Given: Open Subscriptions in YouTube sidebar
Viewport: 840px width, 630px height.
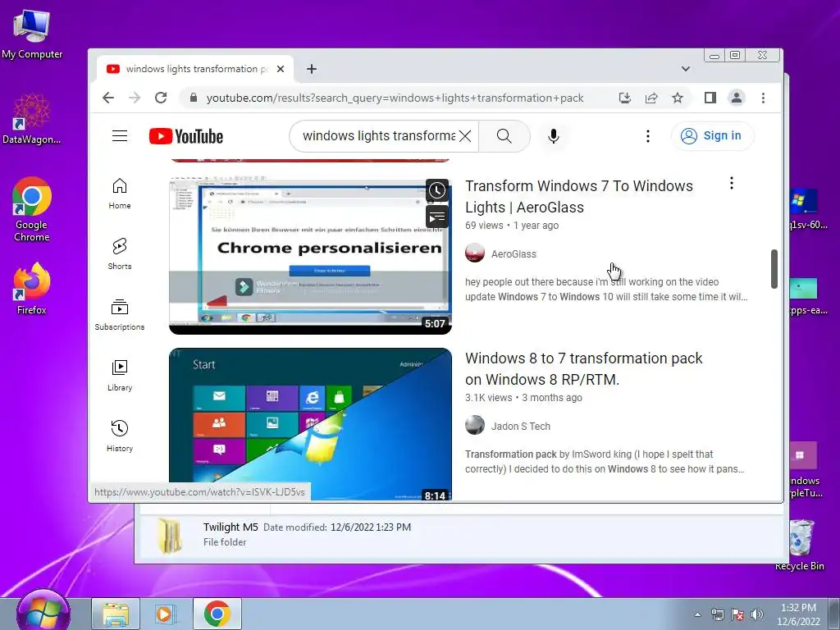Looking at the screenshot, I should [120, 314].
